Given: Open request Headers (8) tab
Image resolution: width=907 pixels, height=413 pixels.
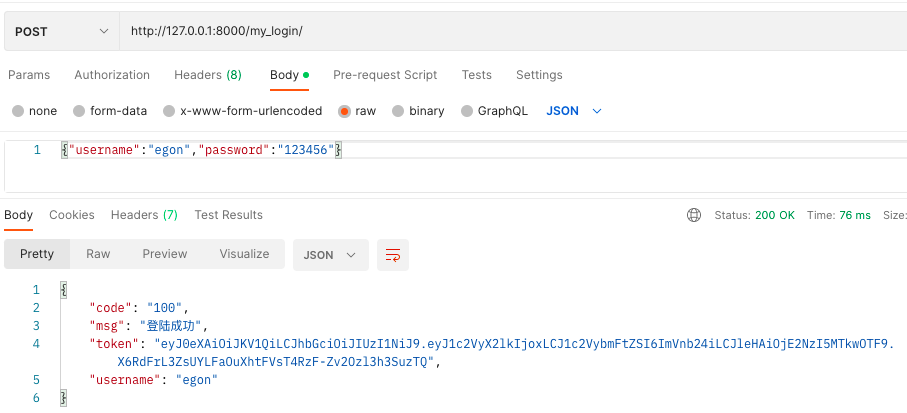Looking at the screenshot, I should (207, 75).
